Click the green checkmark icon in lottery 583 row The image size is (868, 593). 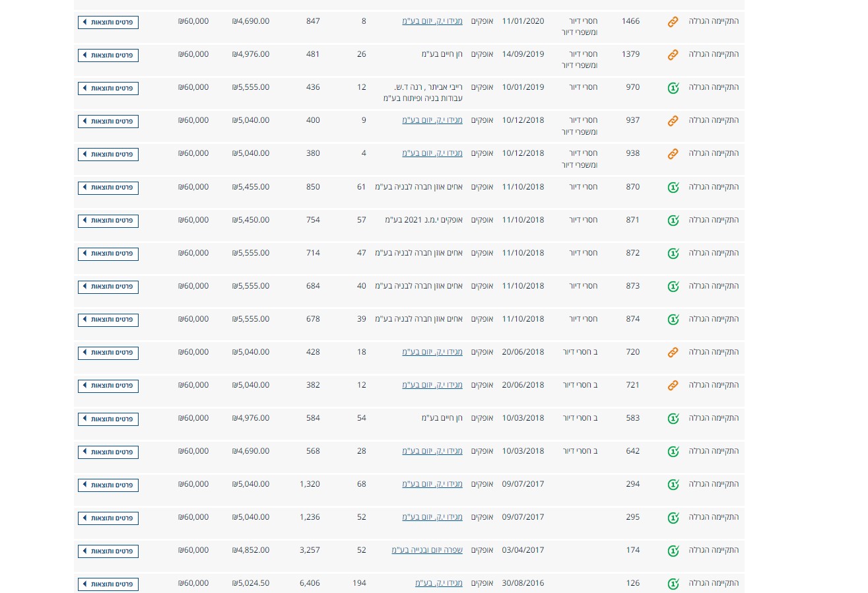pos(673,419)
